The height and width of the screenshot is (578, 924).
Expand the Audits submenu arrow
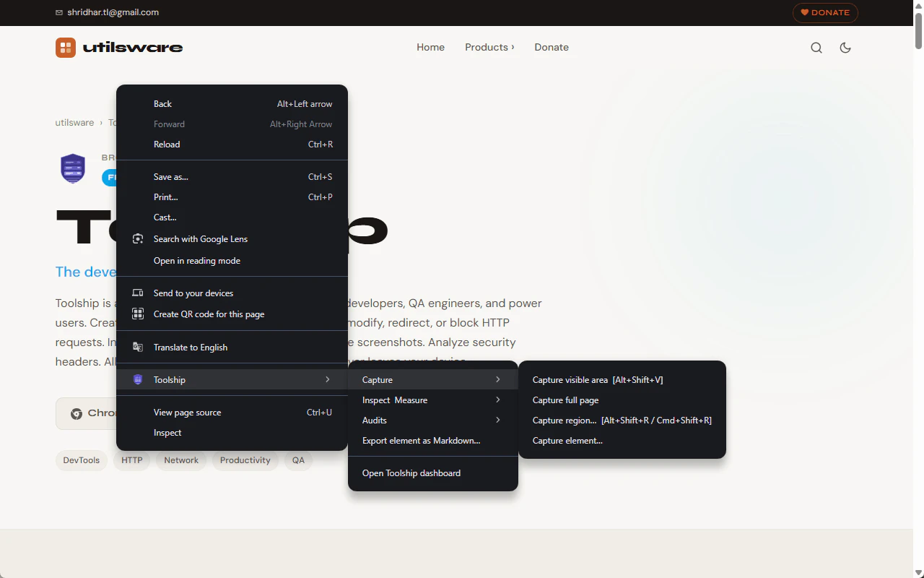point(498,420)
